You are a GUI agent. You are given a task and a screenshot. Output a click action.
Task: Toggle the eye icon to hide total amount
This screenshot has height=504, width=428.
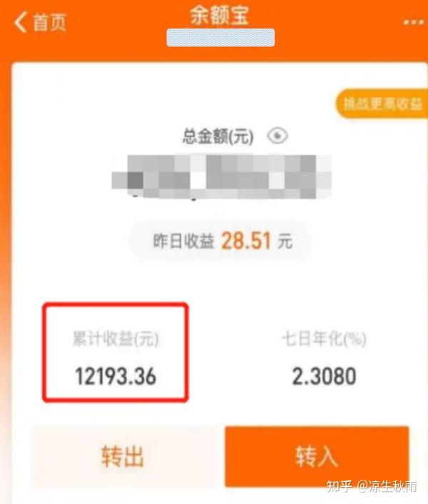[x=277, y=136]
